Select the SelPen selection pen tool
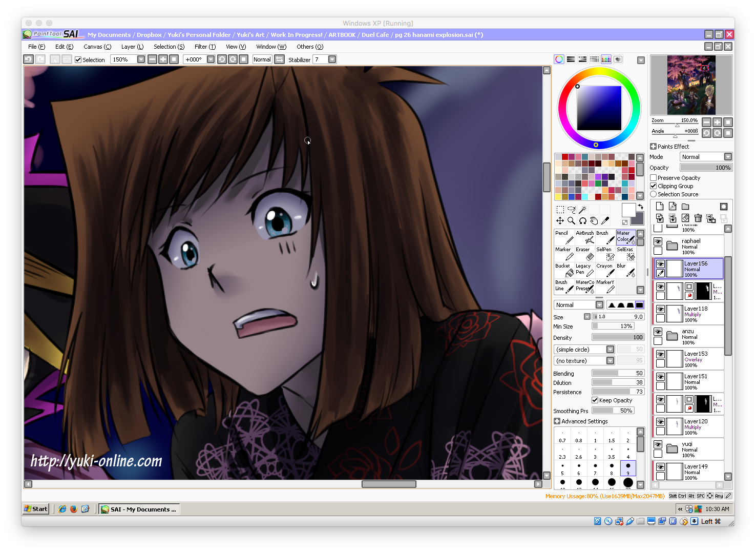This screenshot has width=756, height=552. pos(605,254)
